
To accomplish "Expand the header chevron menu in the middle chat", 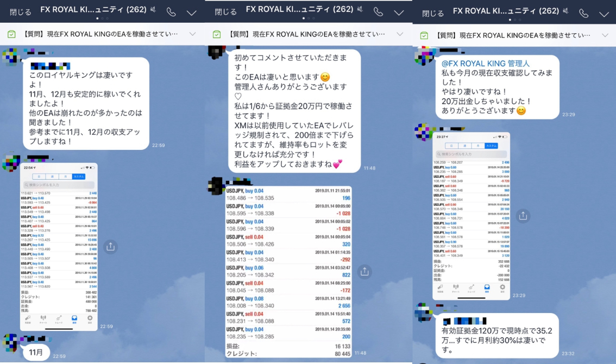I will (x=399, y=12).
